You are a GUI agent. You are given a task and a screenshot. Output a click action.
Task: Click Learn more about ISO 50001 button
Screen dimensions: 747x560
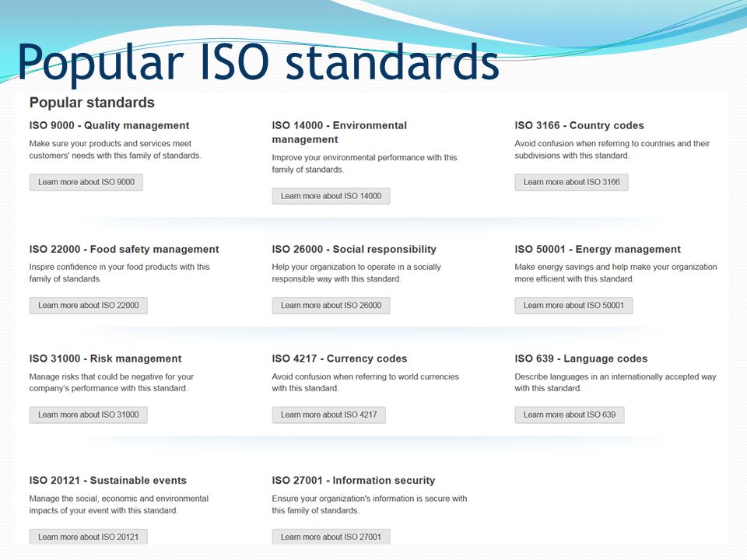pyautogui.click(x=573, y=305)
